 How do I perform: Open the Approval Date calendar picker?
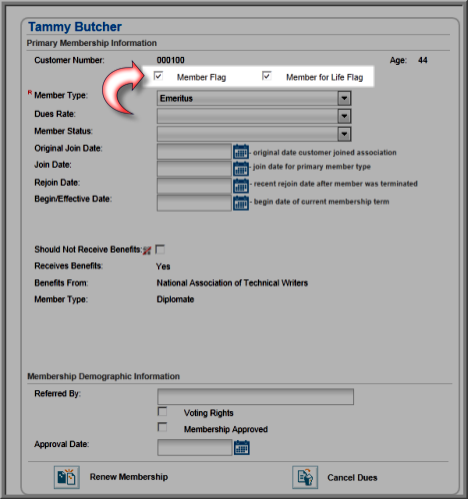click(242, 447)
